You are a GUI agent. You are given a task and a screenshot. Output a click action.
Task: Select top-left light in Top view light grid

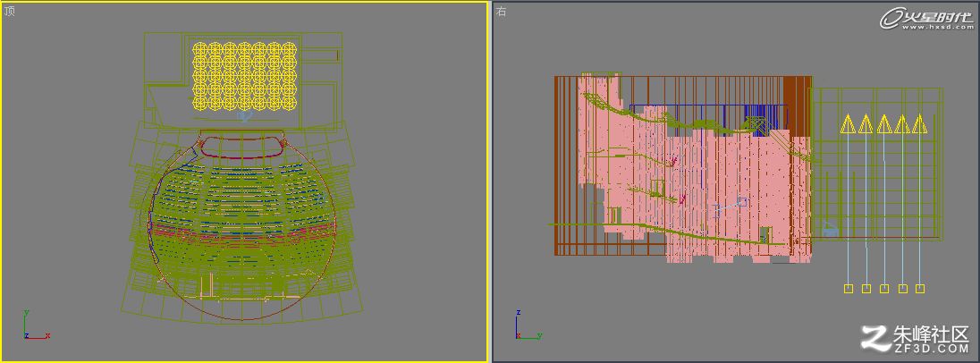pyautogui.click(x=199, y=49)
